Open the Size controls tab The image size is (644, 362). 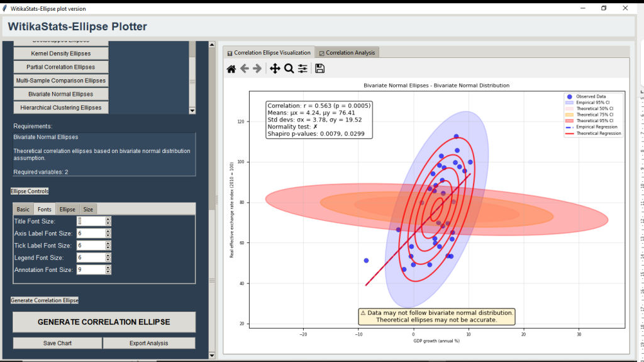tap(88, 210)
